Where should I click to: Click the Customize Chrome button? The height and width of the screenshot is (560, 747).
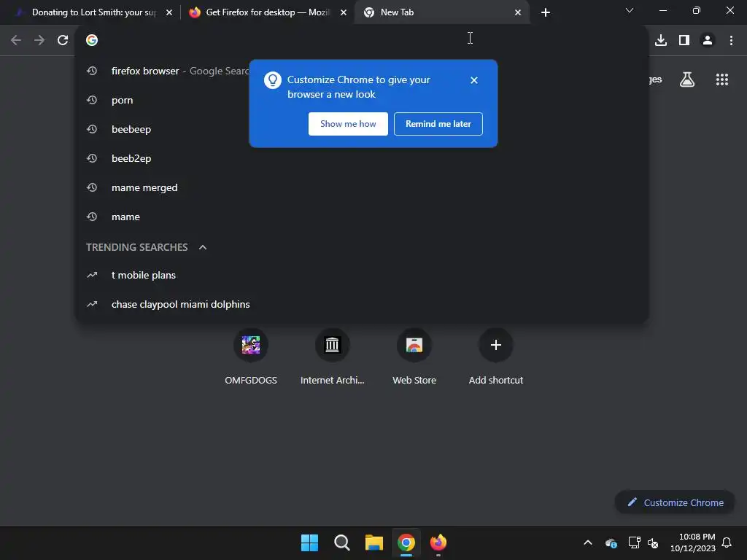pos(675,502)
